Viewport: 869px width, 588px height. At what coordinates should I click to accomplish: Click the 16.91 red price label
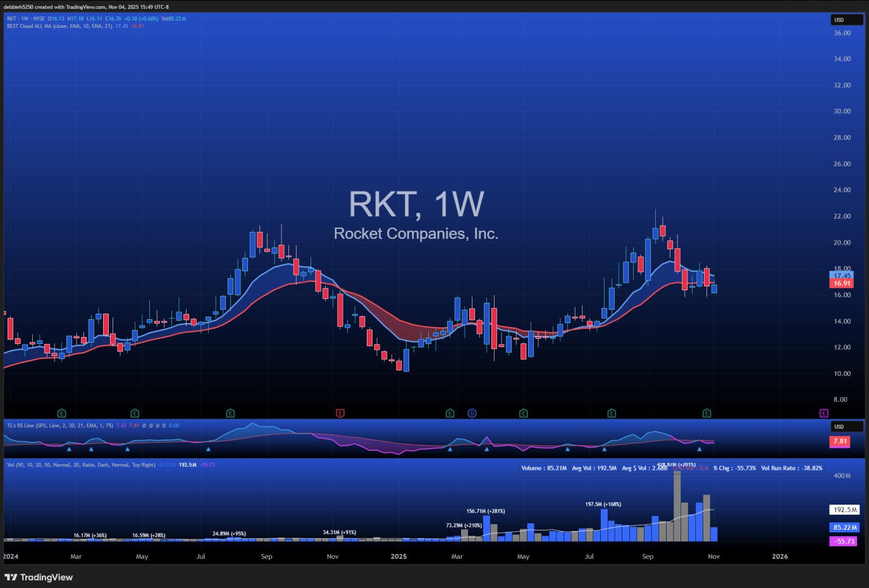tap(842, 283)
